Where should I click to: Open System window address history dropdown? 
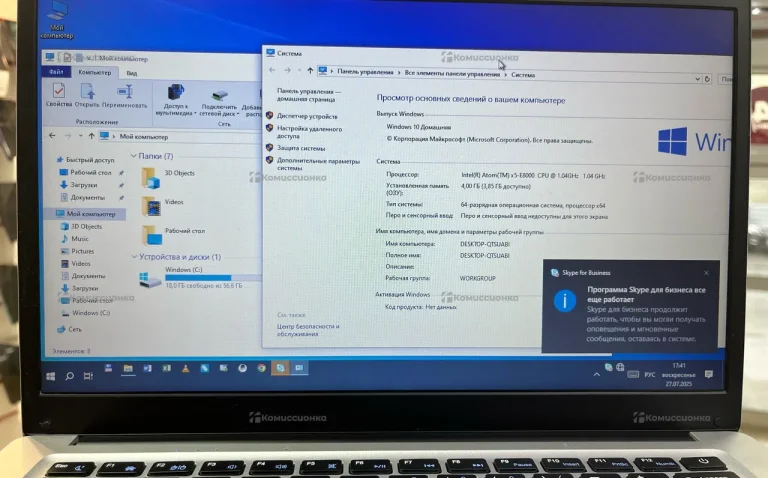coord(697,78)
